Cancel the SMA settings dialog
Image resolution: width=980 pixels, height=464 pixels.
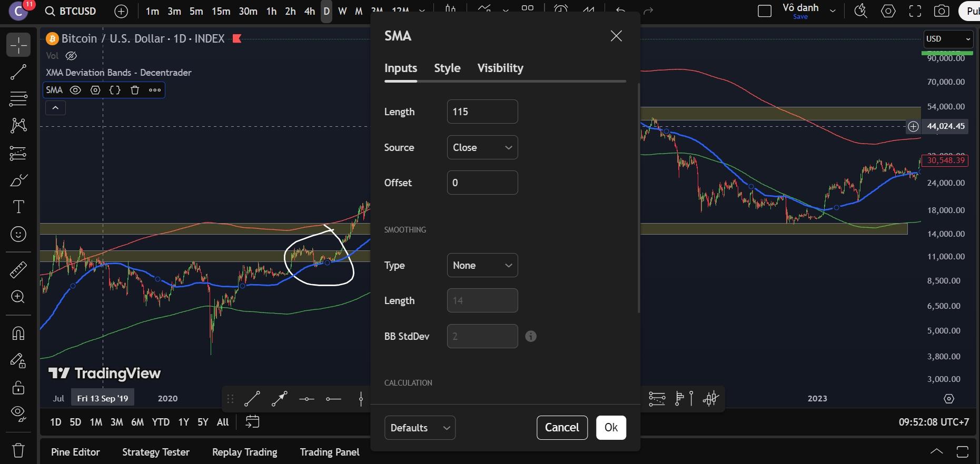pyautogui.click(x=561, y=428)
